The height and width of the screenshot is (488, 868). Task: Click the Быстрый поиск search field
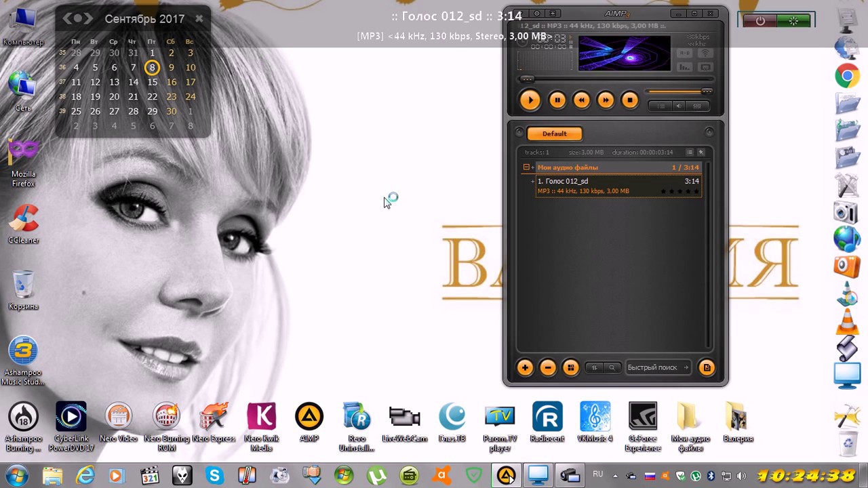click(657, 367)
